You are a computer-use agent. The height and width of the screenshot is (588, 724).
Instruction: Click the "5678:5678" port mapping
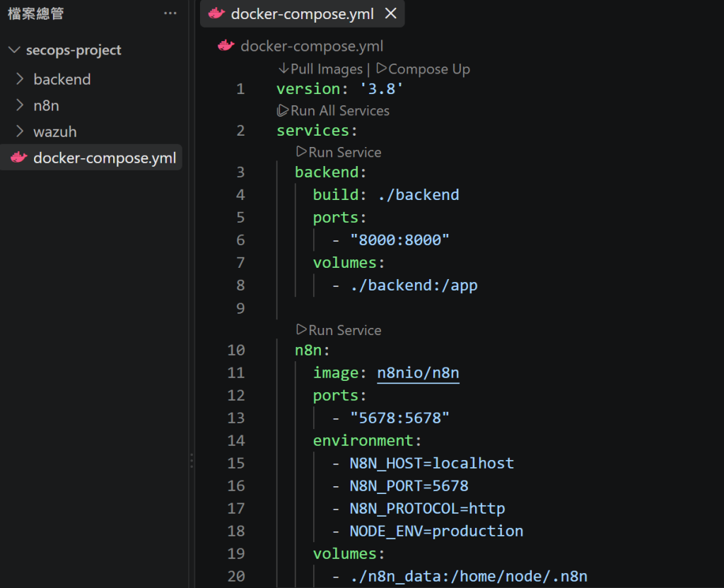tap(399, 418)
